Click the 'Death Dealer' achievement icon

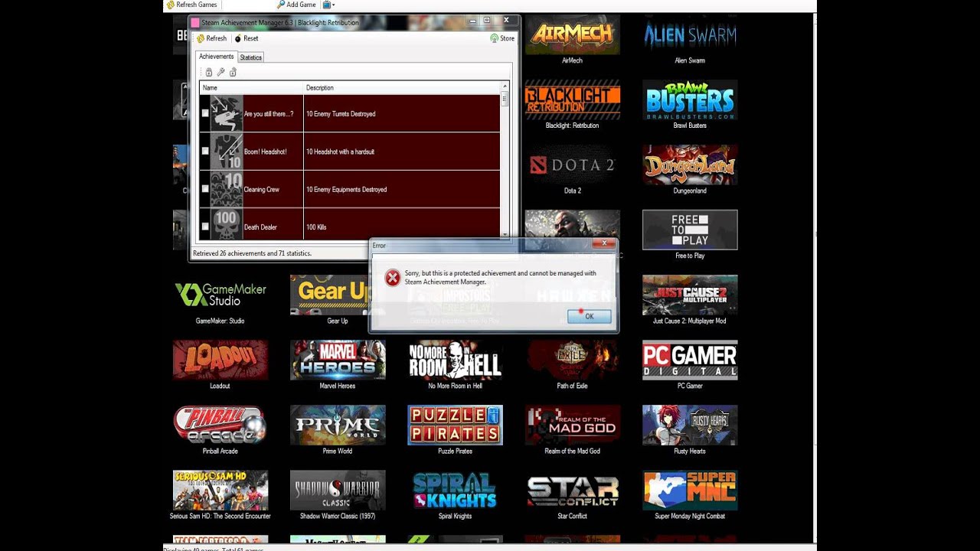click(227, 223)
